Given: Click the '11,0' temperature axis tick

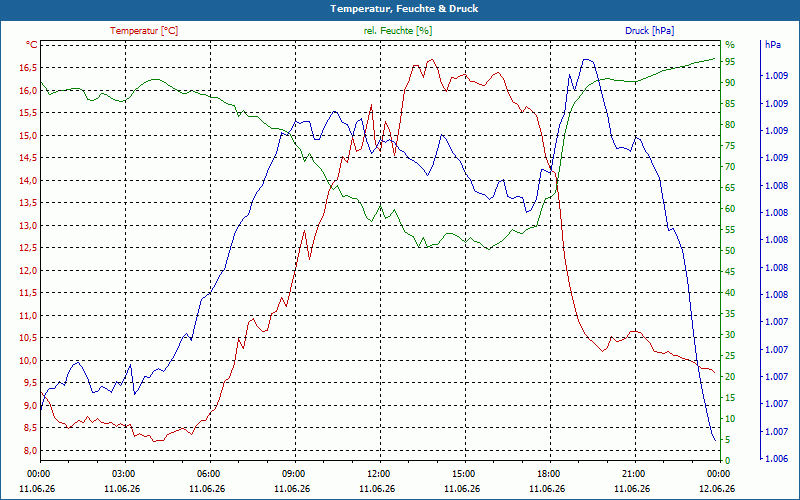Looking at the screenshot, I should point(28,315).
